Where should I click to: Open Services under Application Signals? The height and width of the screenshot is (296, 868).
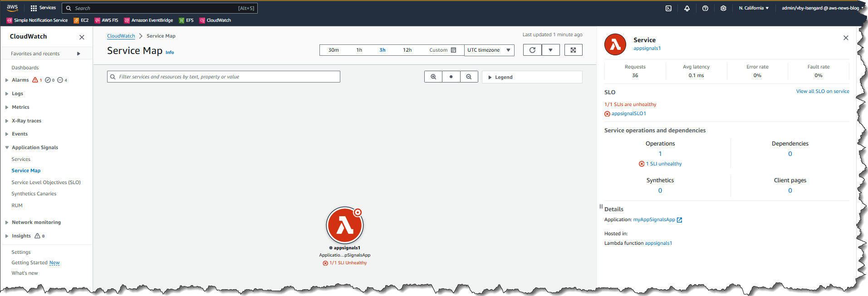21,159
